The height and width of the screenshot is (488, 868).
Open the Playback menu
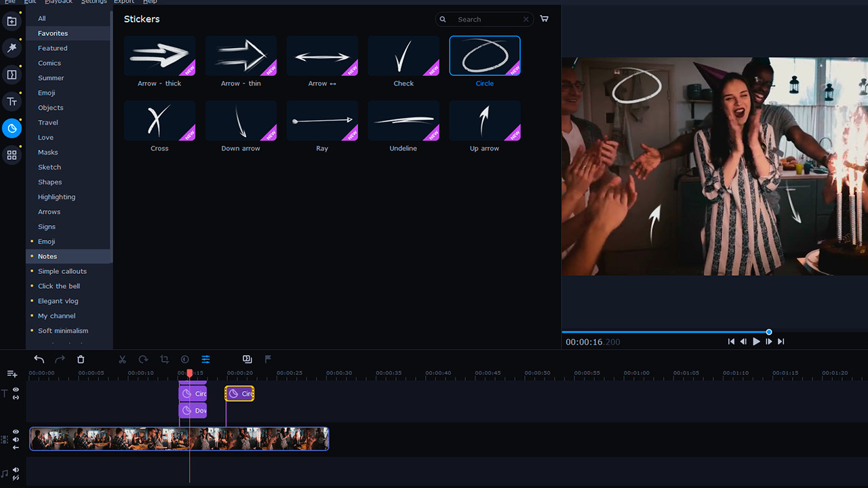[57, 2]
